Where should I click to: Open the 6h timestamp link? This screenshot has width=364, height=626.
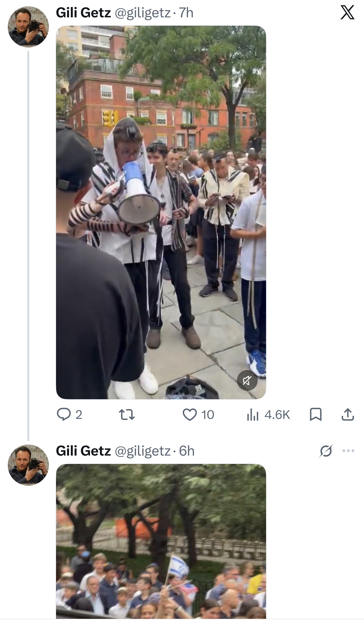pyautogui.click(x=187, y=451)
